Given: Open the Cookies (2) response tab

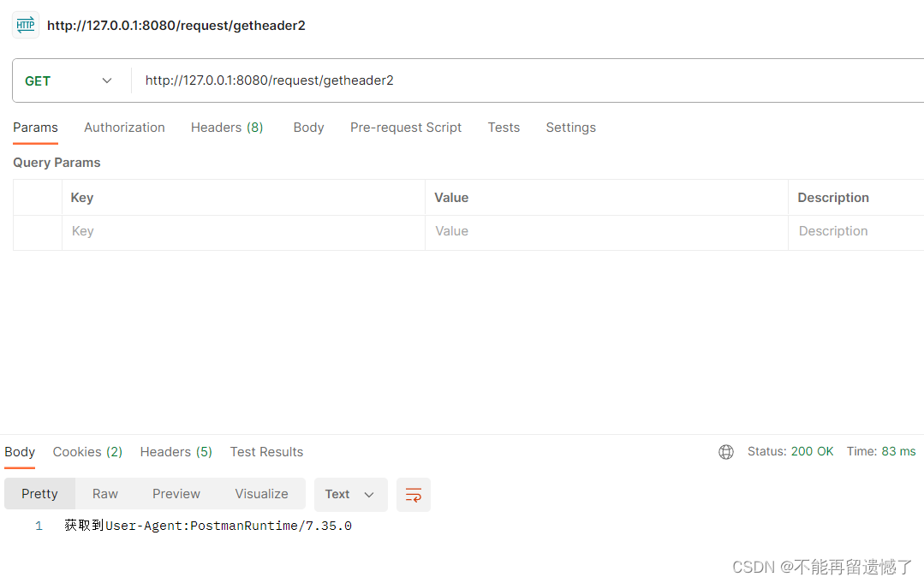Looking at the screenshot, I should [x=88, y=452].
